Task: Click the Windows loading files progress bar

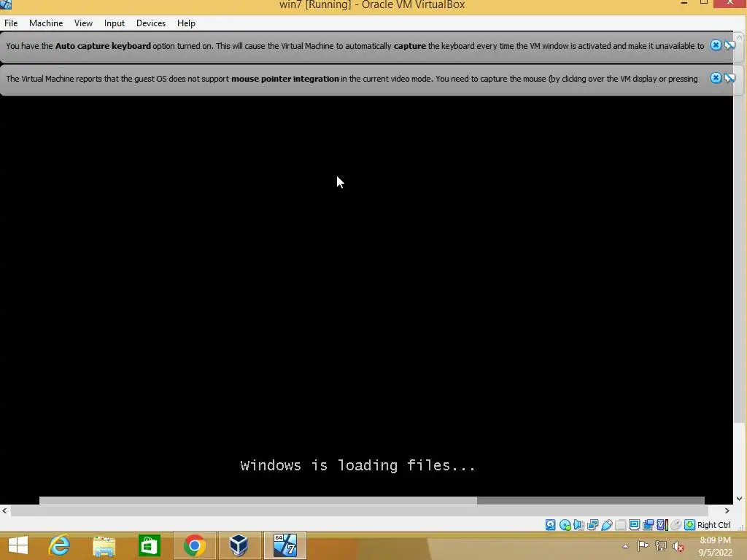Action: (371, 500)
